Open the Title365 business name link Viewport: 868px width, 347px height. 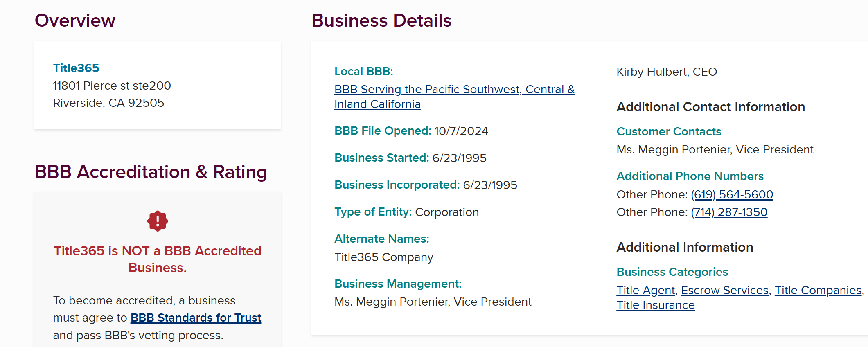tap(76, 68)
